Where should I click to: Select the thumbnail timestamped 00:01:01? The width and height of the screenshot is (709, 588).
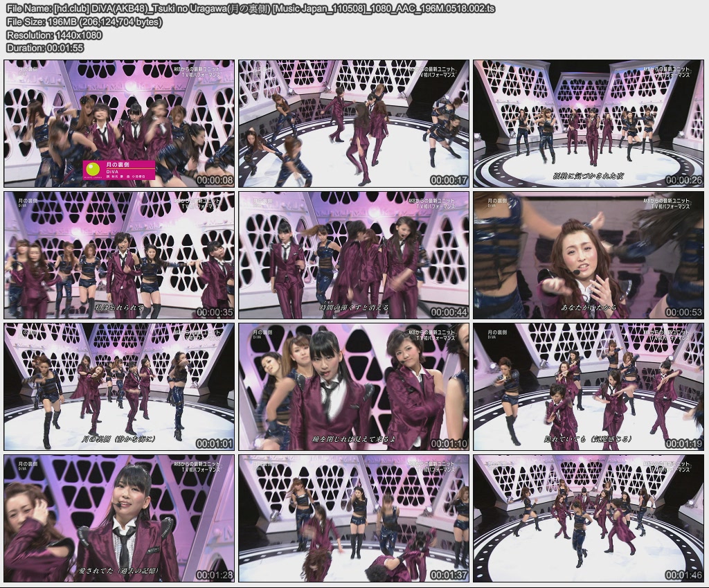pos(119,386)
